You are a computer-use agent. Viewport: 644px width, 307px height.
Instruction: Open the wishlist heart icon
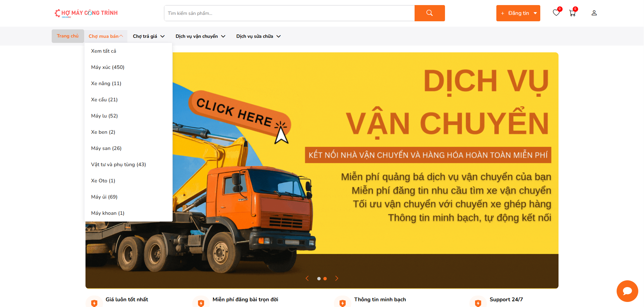556,13
